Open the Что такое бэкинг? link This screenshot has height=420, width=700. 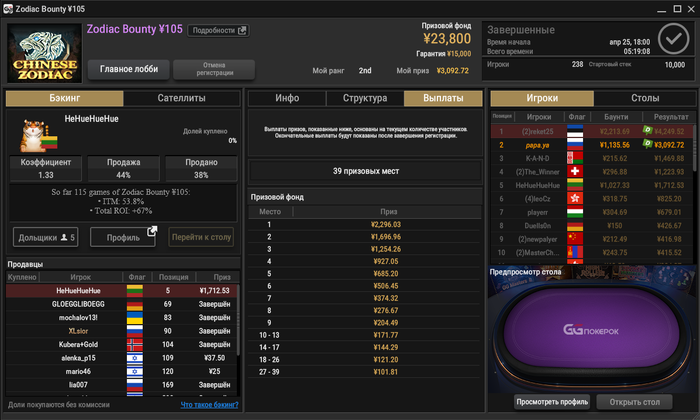click(209, 404)
